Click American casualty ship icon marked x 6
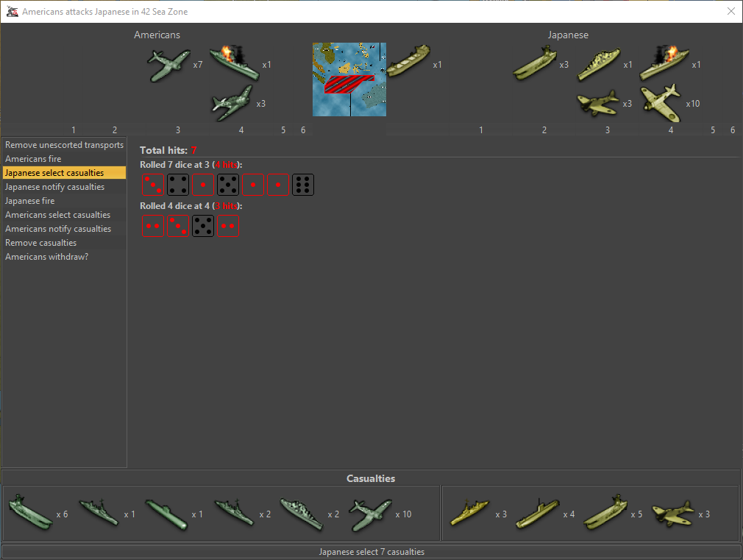The width and height of the screenshot is (743, 560). point(31,513)
